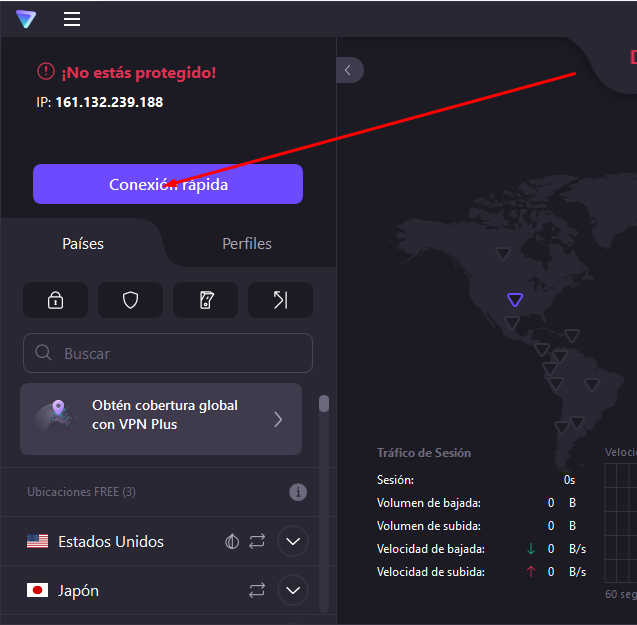Collapse sidebar with left chevron

[x=349, y=70]
